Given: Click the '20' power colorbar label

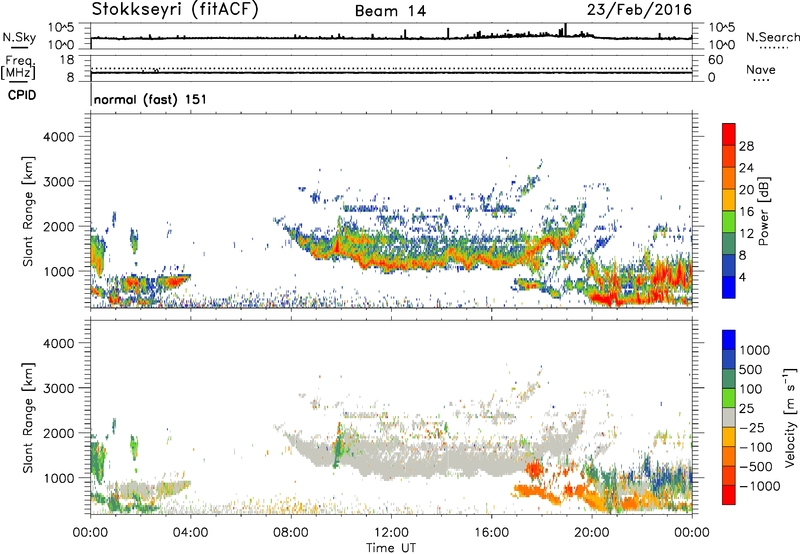Looking at the screenshot, I should pyautogui.click(x=746, y=190).
